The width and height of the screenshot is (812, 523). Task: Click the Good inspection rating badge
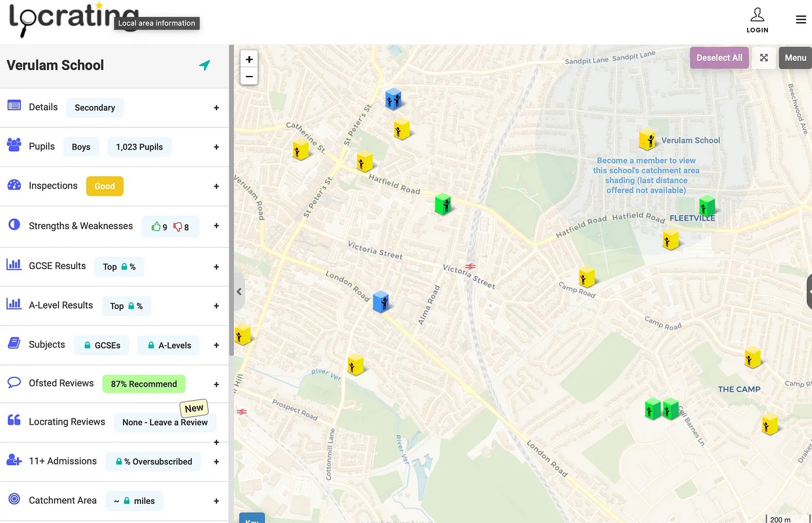[104, 186]
